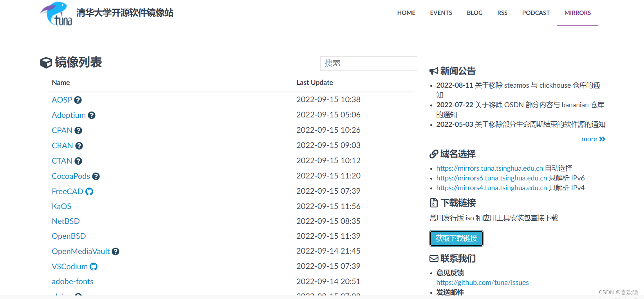Image resolution: width=644 pixels, height=299 pixels.
Task: Open the AOSP mirror link
Action: 62,100
